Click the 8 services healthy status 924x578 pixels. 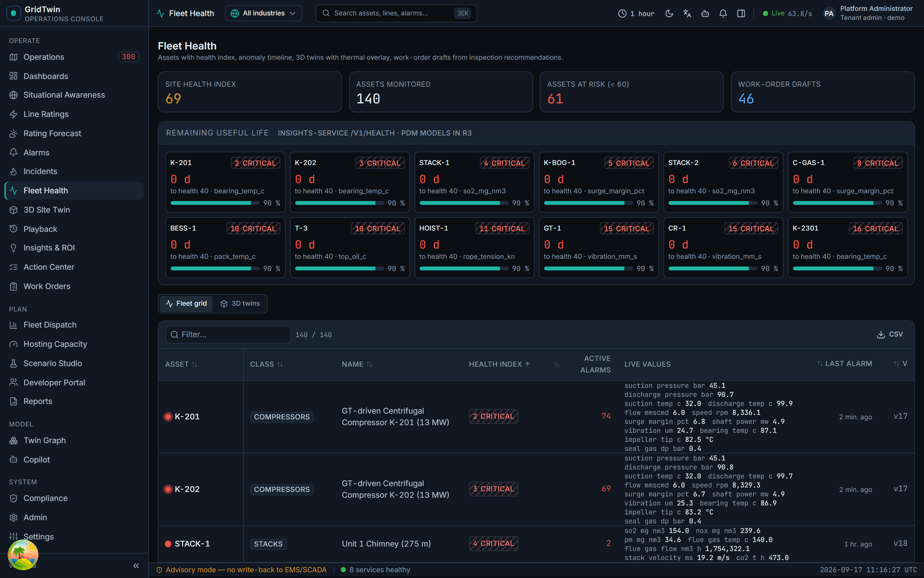(x=375, y=570)
